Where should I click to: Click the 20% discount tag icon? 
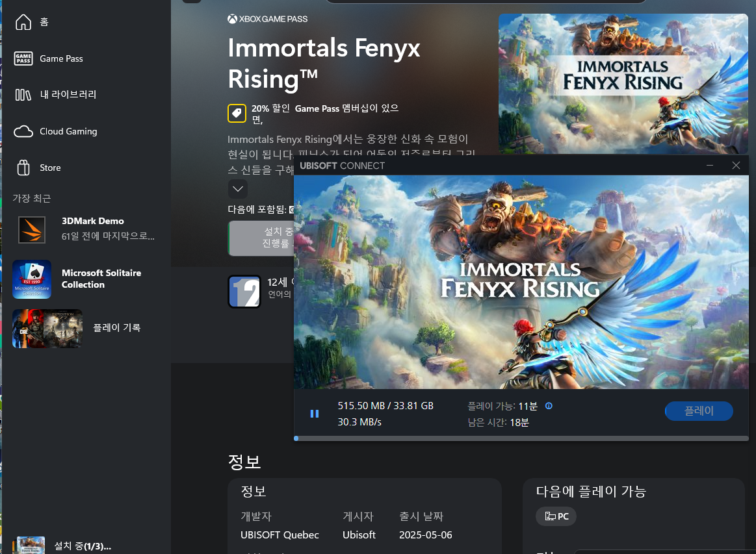pos(237,113)
